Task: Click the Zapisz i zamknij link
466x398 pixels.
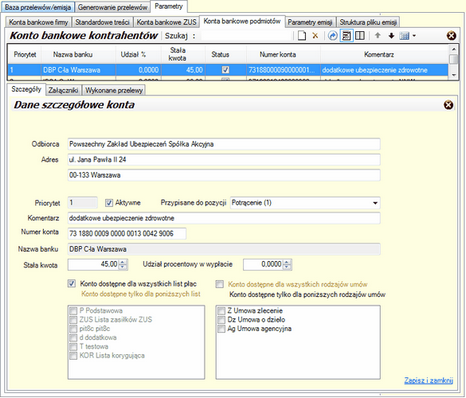Action: (428, 380)
